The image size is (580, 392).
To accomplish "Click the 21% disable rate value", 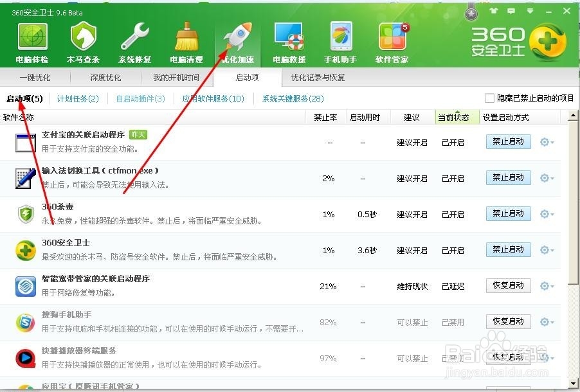I will (328, 286).
